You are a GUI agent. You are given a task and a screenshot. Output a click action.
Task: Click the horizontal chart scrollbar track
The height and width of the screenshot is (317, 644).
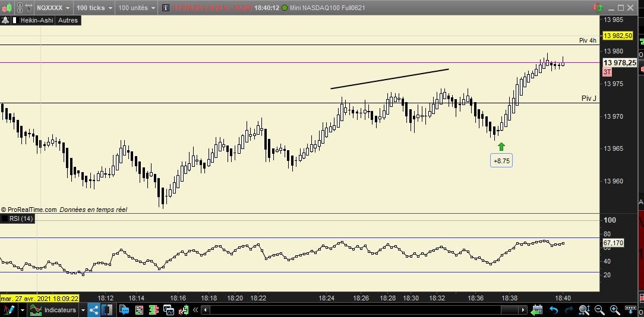(364, 310)
